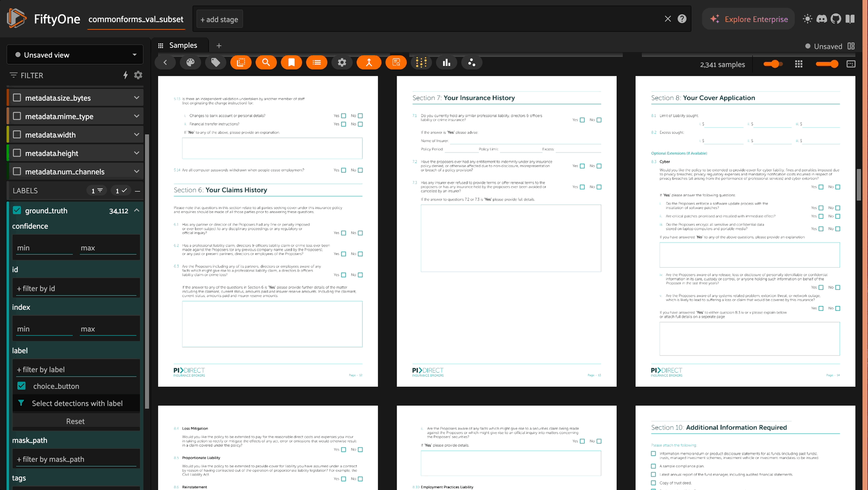Open the sort by similarity search icon

266,63
